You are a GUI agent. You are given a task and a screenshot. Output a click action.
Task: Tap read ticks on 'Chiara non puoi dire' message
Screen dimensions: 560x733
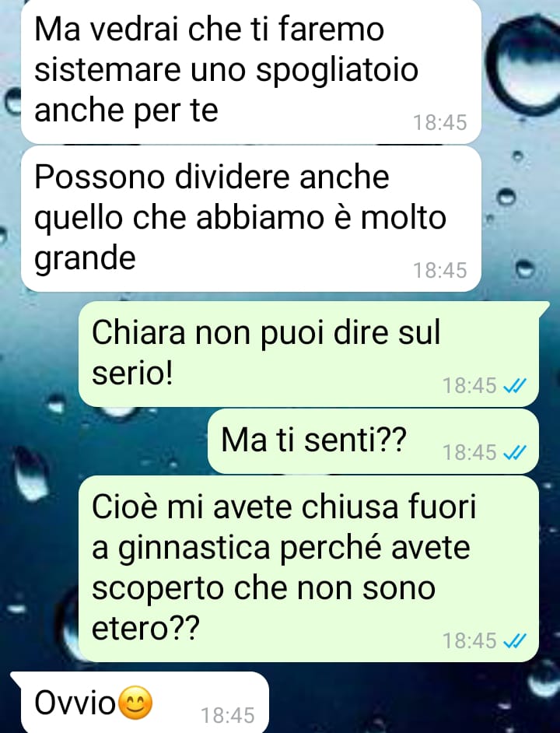(515, 386)
